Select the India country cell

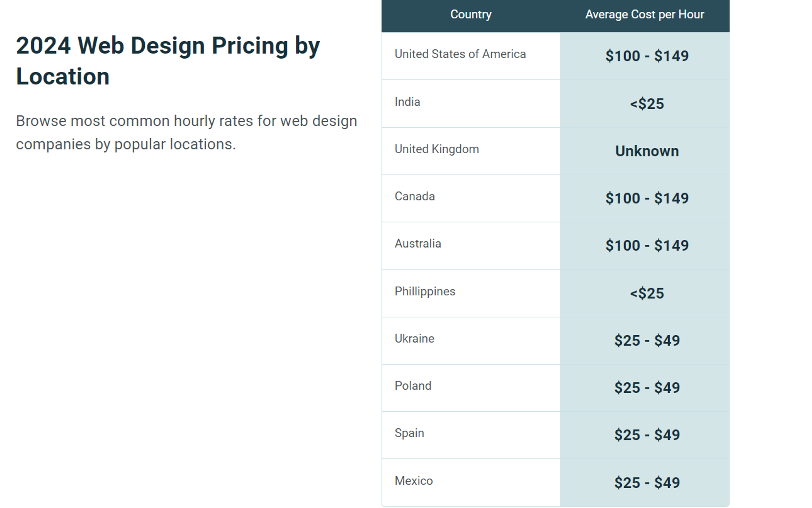pyautogui.click(x=471, y=103)
